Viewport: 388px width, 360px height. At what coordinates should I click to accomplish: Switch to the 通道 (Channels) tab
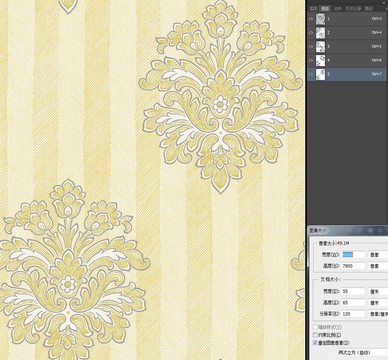coord(324,9)
